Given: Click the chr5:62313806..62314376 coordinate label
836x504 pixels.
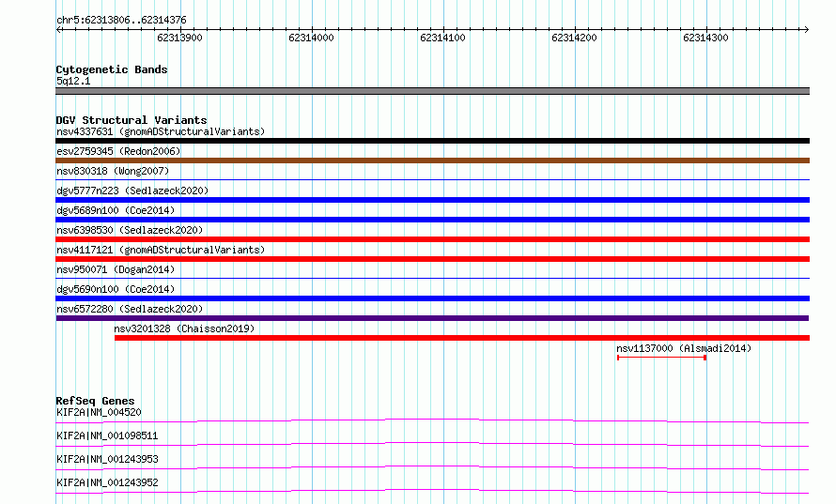Looking at the screenshot, I should pos(121,21).
